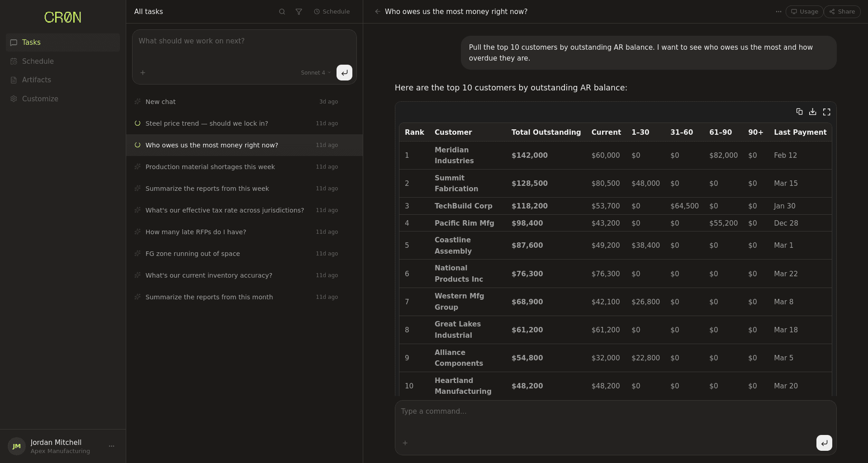Click the 'Last Payment' column header
This screenshot has height=463, width=868.
[800, 132]
